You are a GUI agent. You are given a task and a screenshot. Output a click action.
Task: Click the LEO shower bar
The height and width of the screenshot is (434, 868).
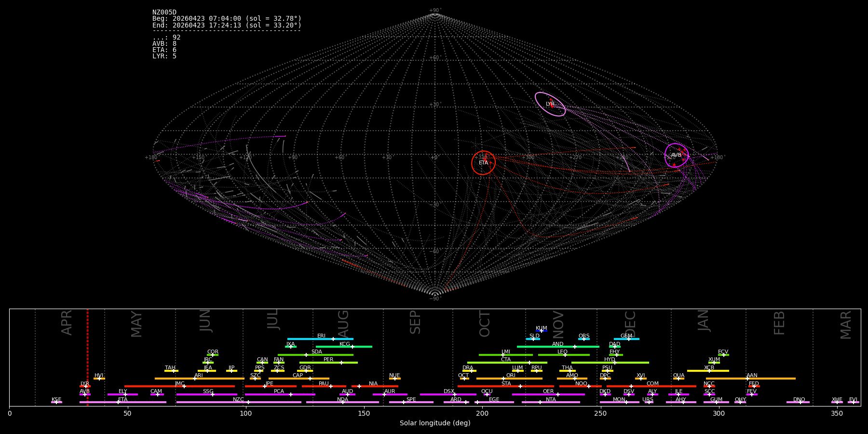coord(564,355)
